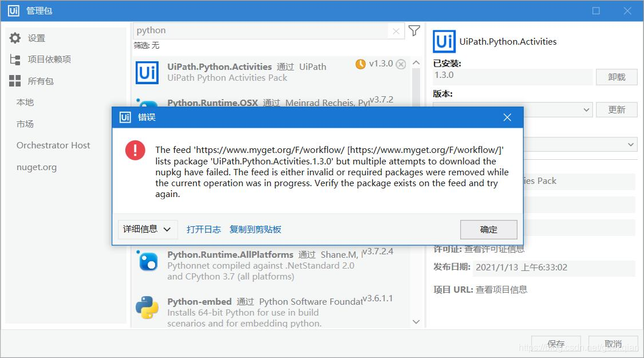Click the 卸载 uninstall button
Image resolution: width=644 pixels, height=358 pixels.
click(x=617, y=77)
